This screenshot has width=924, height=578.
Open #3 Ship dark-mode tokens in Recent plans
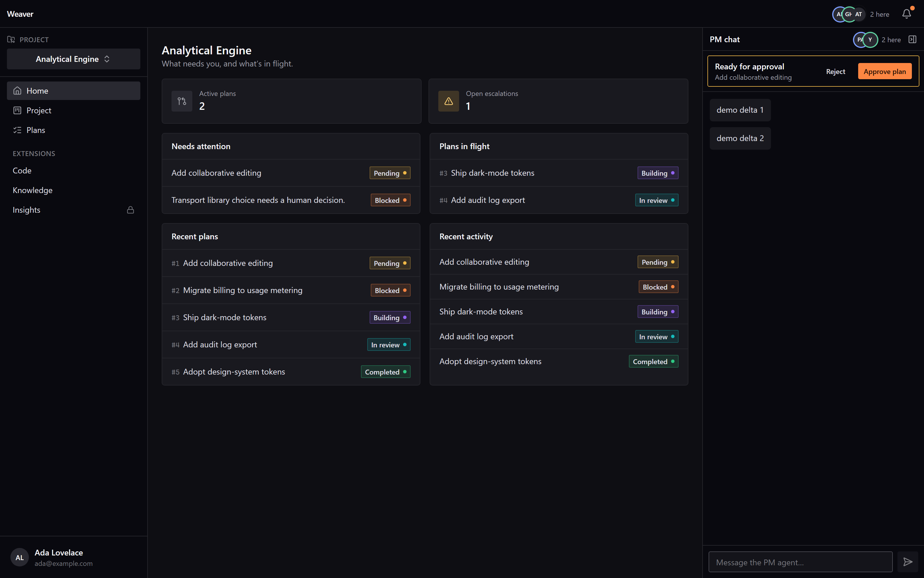(291, 317)
